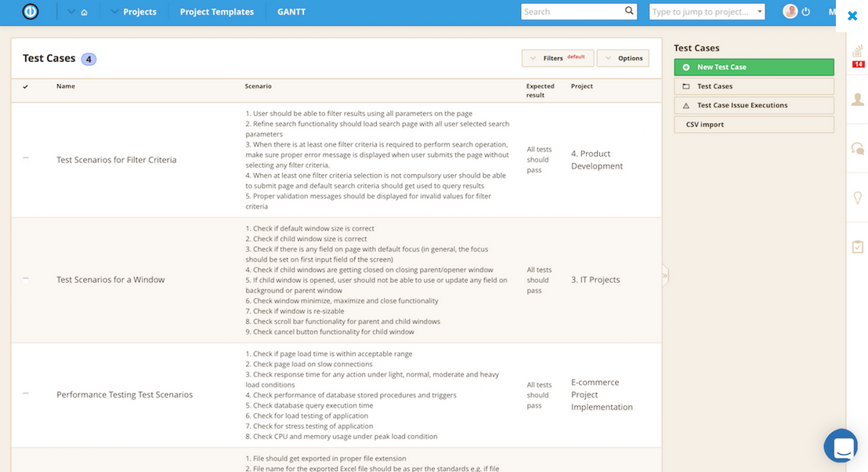Select the Test Scenarios for a Window row checkbox
This screenshot has width=868, height=472.
(x=26, y=279)
